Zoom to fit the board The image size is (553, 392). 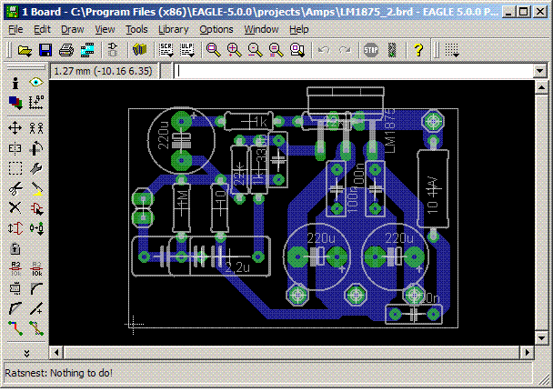(x=214, y=50)
